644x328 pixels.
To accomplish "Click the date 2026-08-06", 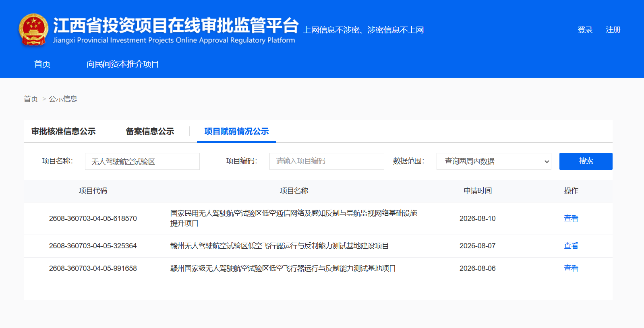I will point(478,268).
